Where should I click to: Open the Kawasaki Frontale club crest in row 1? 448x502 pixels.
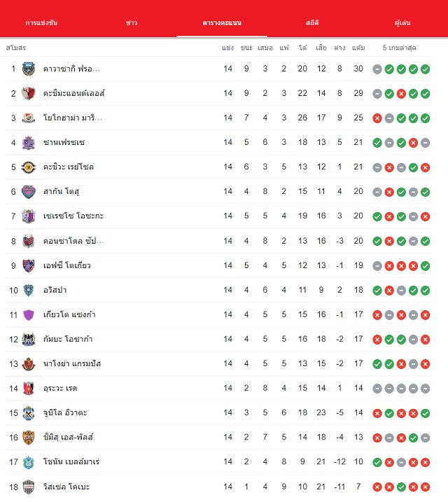(x=29, y=69)
